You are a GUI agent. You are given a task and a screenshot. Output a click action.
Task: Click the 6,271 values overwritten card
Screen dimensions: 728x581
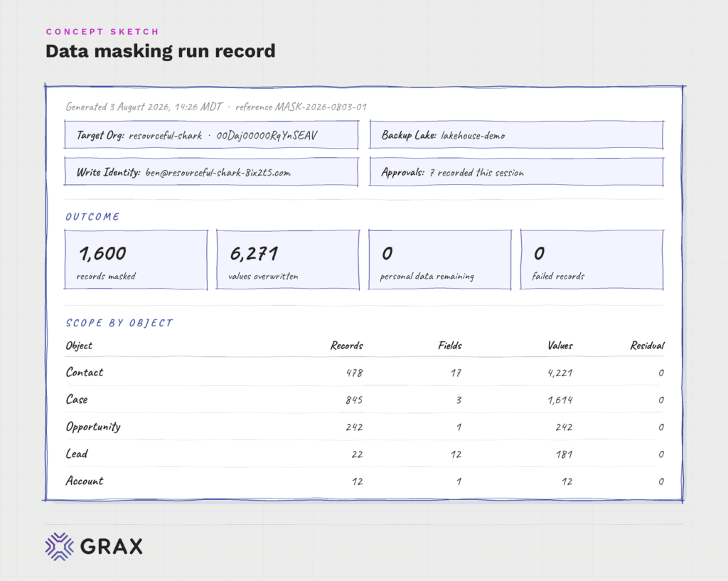click(288, 260)
